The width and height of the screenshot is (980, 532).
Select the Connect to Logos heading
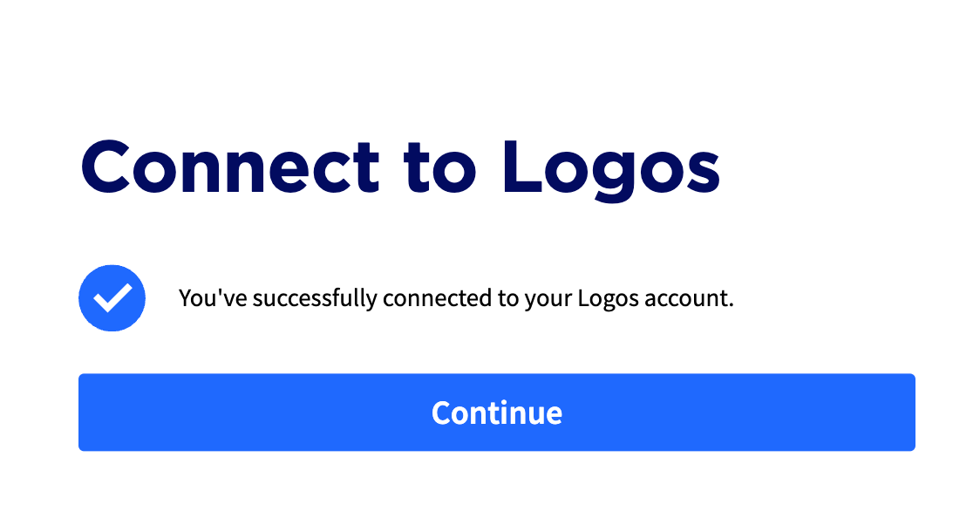click(x=400, y=169)
